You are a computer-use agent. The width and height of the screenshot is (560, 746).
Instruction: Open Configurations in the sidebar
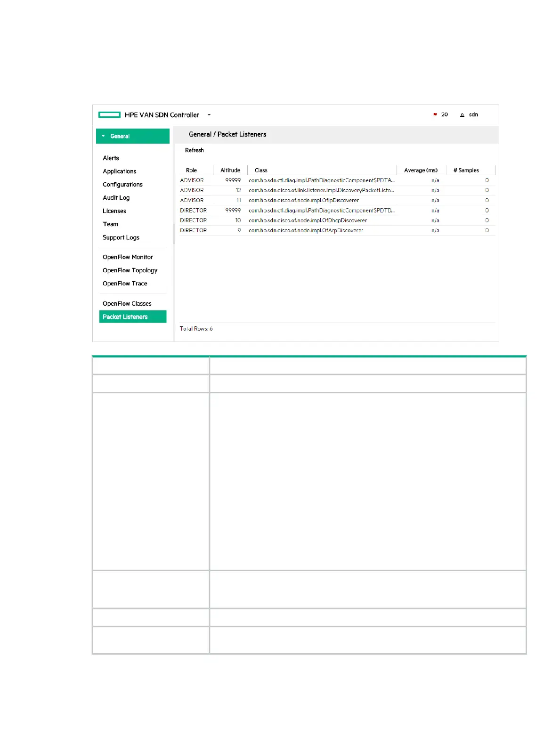pos(122,185)
